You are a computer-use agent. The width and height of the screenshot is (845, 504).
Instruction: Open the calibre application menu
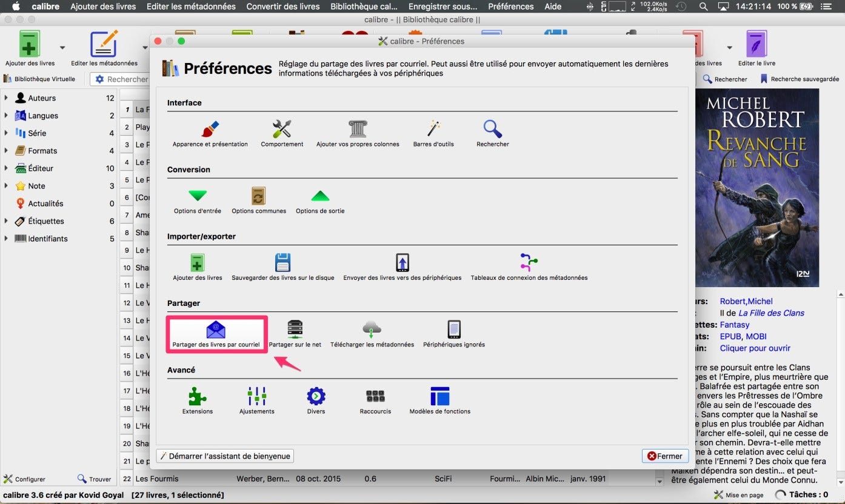pyautogui.click(x=45, y=7)
